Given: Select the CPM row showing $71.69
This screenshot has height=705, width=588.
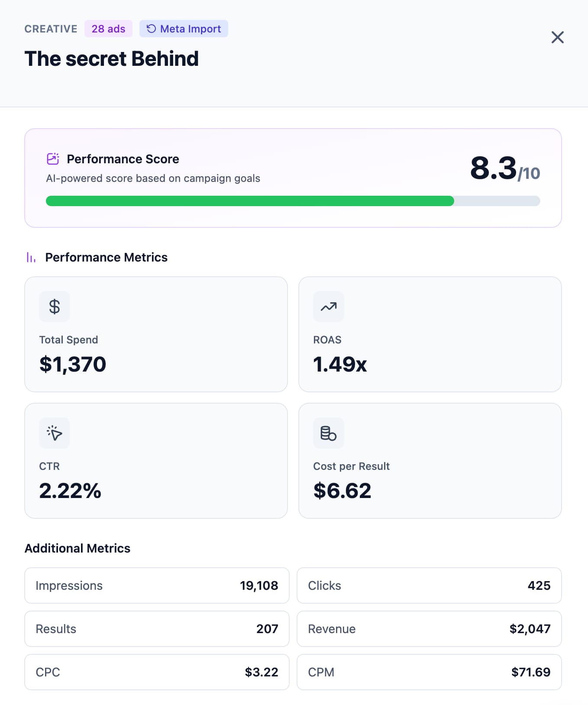Looking at the screenshot, I should coord(429,672).
